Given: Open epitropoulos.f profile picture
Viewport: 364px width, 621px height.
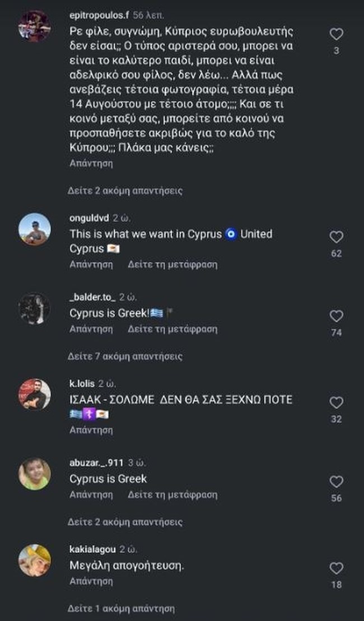Looking at the screenshot, I should point(35,26).
